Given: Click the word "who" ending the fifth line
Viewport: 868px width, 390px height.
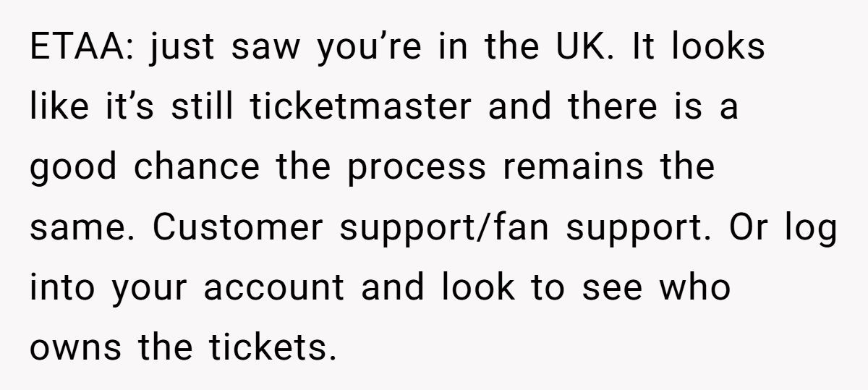Looking at the screenshot, I should [x=695, y=288].
